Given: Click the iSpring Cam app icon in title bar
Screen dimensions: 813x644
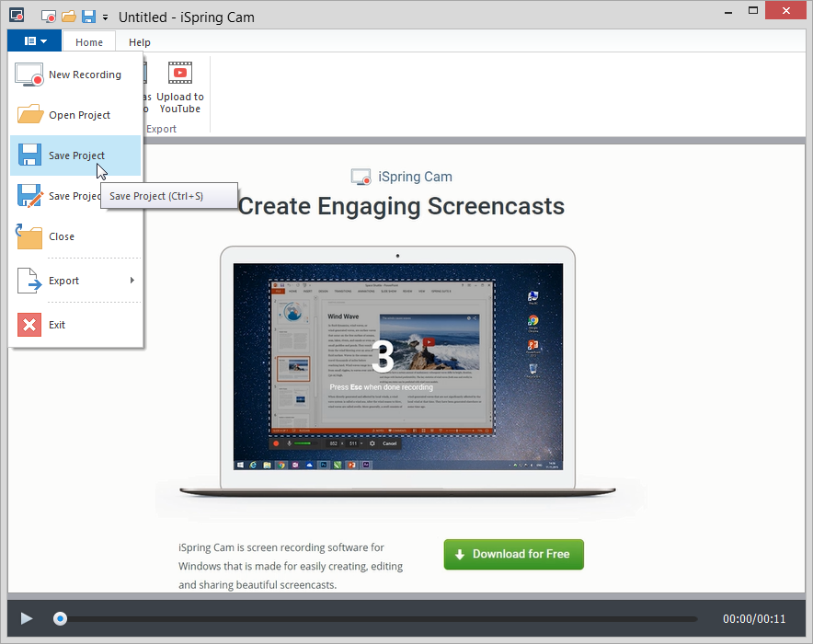Looking at the screenshot, I should (x=17, y=15).
